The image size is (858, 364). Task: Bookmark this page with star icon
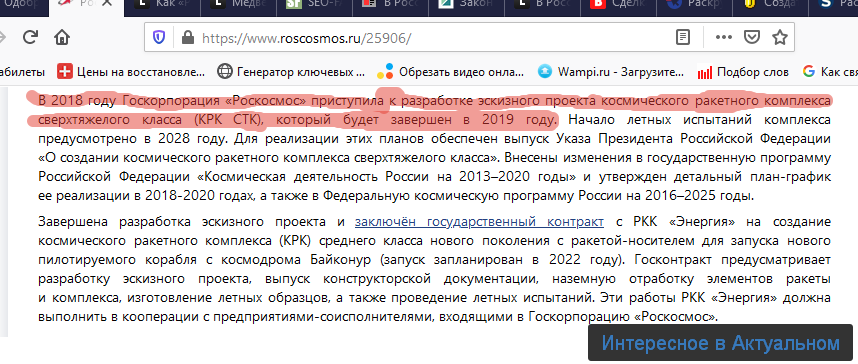[x=780, y=37]
